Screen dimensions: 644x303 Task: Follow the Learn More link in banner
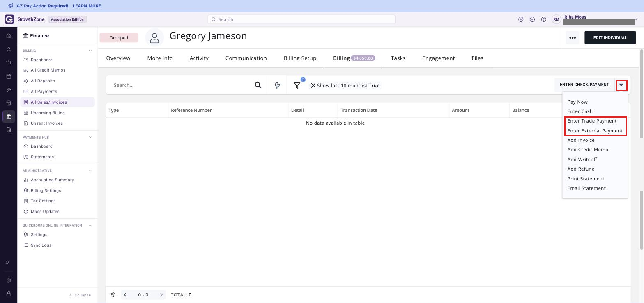click(87, 6)
